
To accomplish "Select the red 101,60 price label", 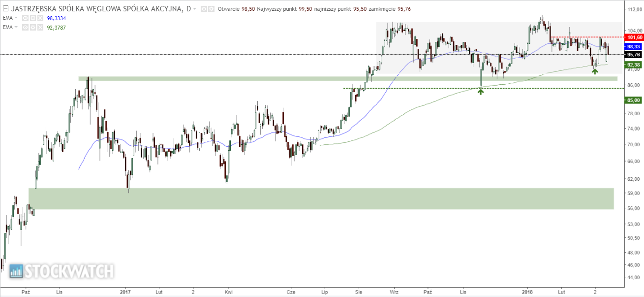I will [633, 37].
